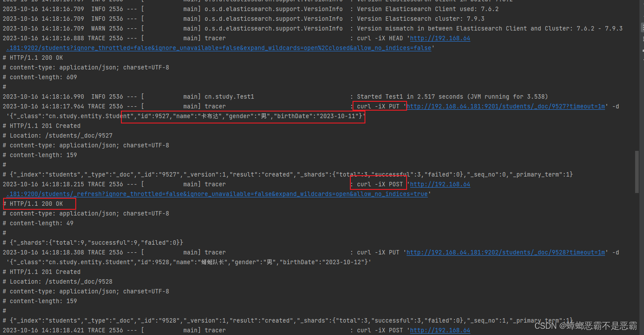
Task: Click the '# content-length: 49' line
Action: click(38, 223)
